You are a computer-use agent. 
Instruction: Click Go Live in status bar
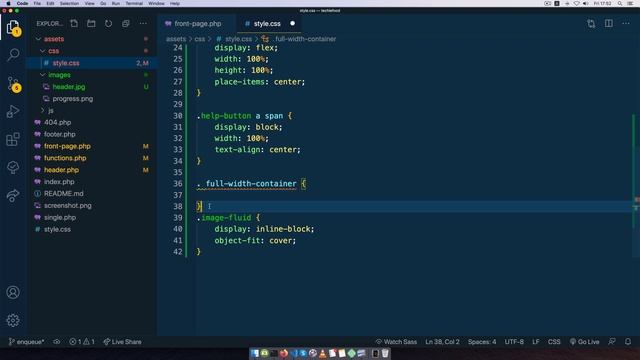pyautogui.click(x=584, y=342)
